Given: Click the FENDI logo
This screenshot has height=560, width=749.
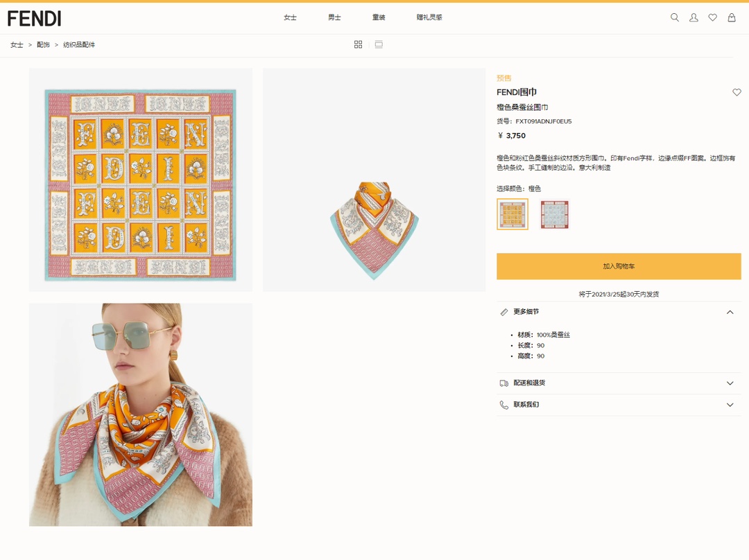Looking at the screenshot, I should [x=34, y=18].
